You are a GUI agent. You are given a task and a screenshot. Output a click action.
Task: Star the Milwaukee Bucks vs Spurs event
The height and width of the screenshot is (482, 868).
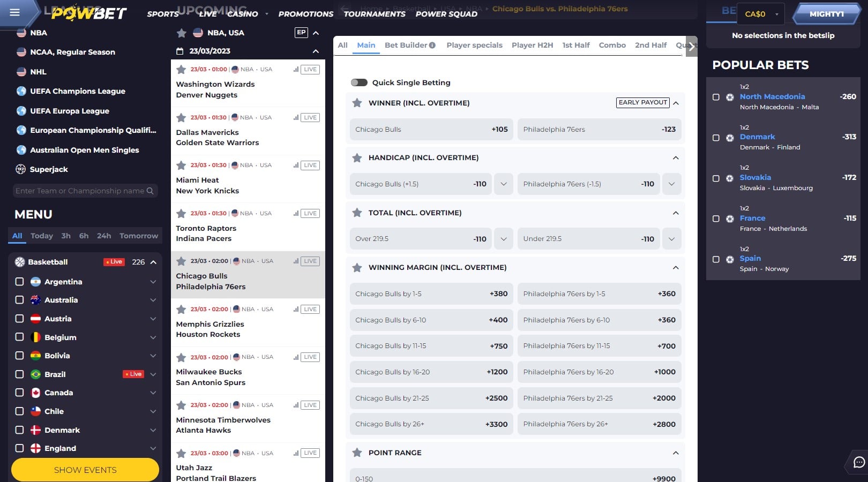(x=181, y=357)
